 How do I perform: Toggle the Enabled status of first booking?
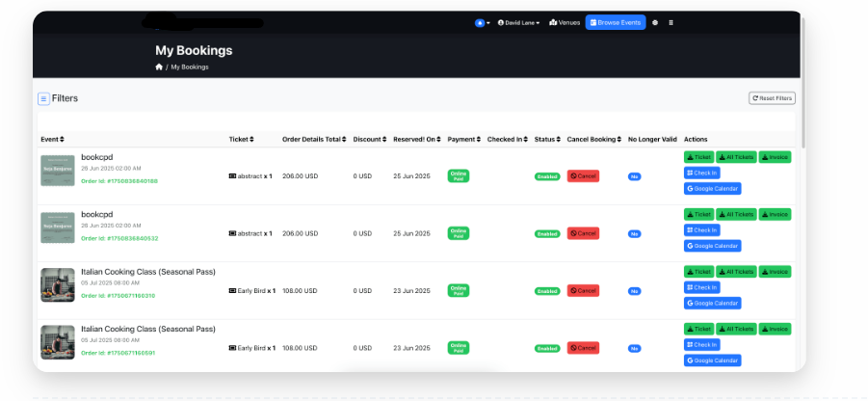(547, 176)
